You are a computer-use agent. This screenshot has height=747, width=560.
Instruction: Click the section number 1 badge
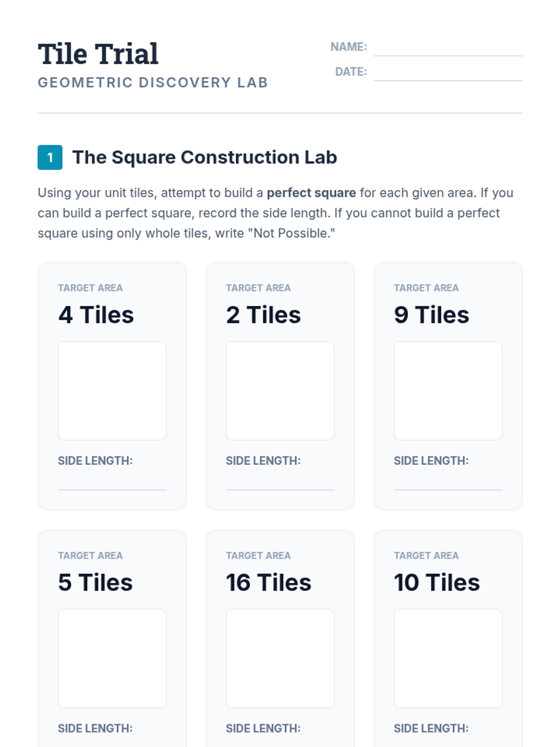pos(50,157)
